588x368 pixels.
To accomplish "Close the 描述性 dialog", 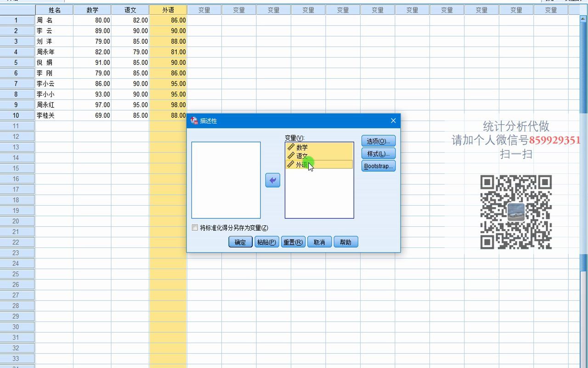I will click(x=393, y=121).
